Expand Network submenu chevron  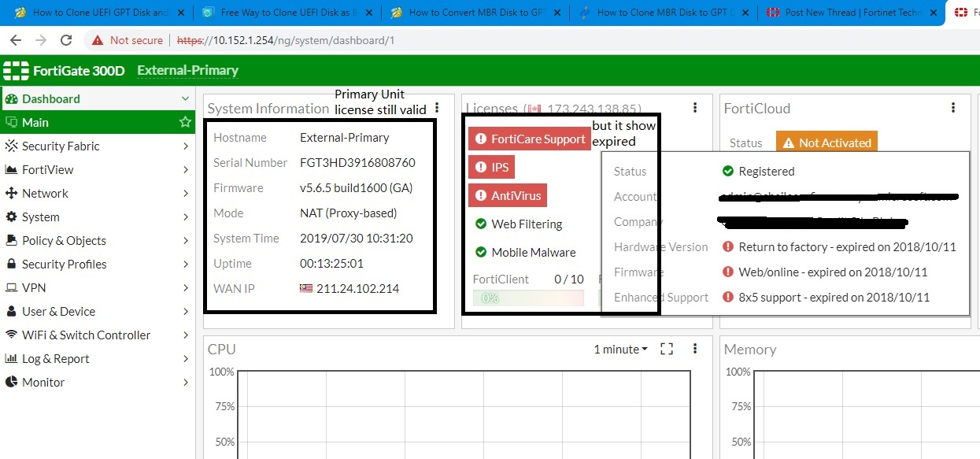click(x=185, y=193)
